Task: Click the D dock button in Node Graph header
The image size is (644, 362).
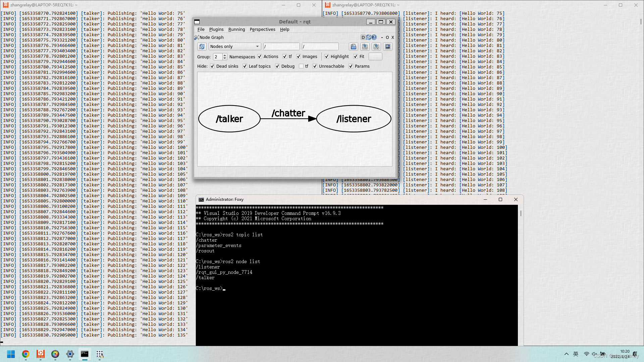Action: pyautogui.click(x=363, y=37)
